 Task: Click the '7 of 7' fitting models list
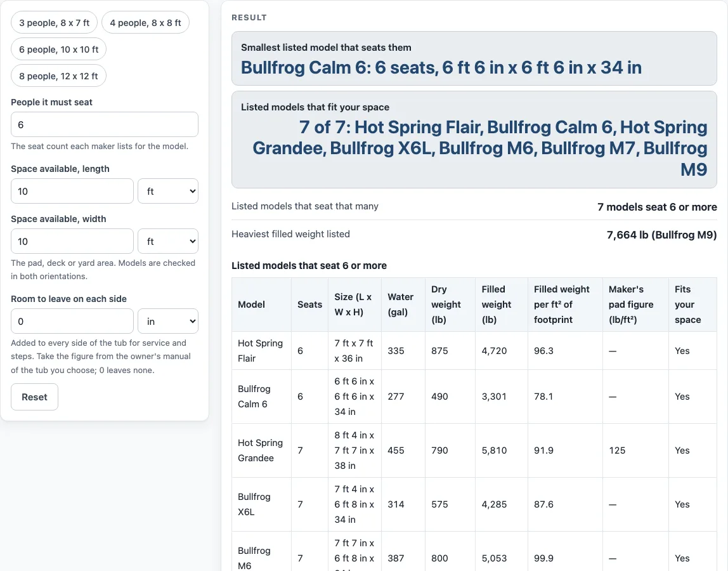pos(479,148)
